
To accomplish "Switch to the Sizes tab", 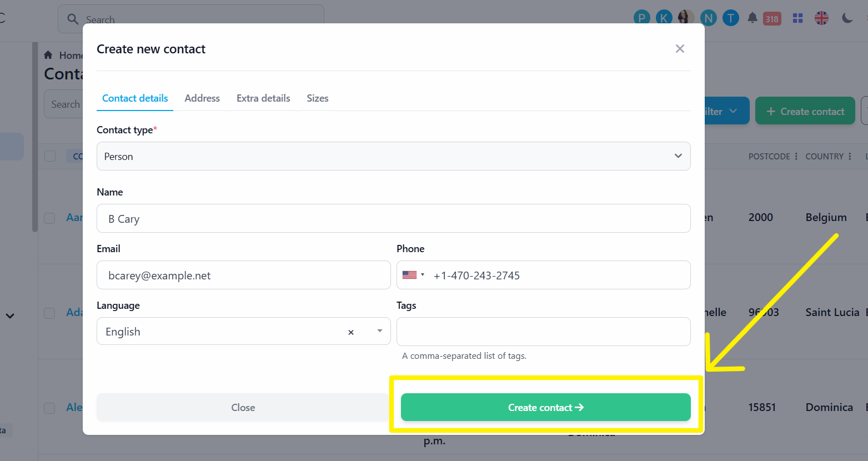I will tap(318, 98).
